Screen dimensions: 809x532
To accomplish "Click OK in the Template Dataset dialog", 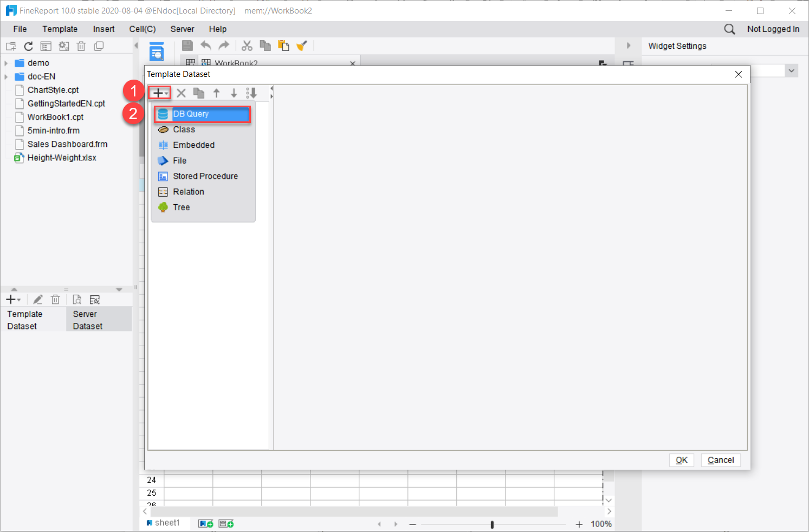I will (x=682, y=460).
